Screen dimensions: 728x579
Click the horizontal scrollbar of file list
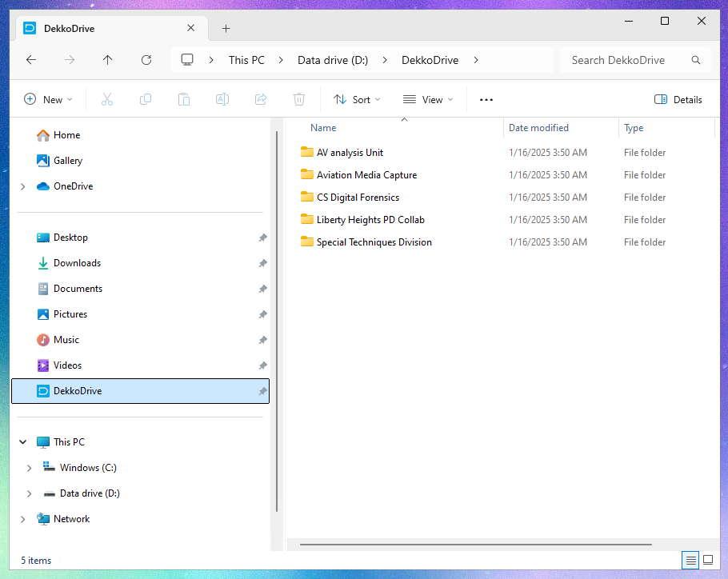(476, 544)
